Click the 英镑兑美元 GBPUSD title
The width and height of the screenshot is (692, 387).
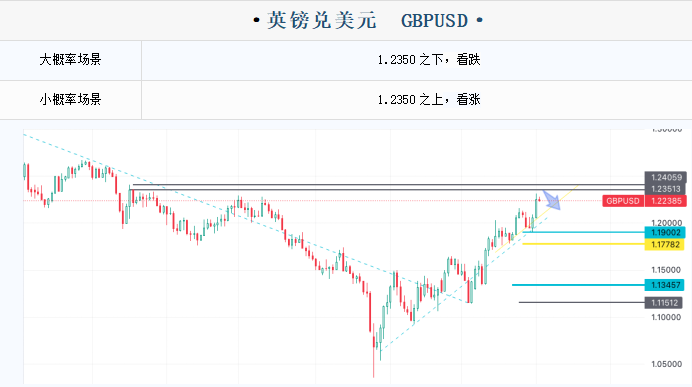click(x=368, y=20)
